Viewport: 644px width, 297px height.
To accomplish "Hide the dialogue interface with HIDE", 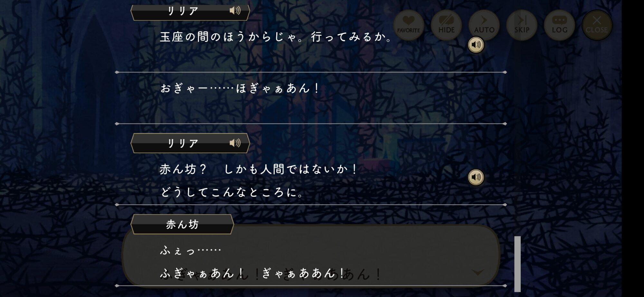I will (446, 25).
